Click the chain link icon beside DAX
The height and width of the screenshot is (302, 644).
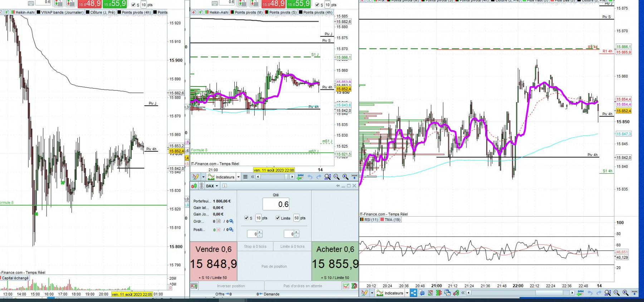(201, 186)
